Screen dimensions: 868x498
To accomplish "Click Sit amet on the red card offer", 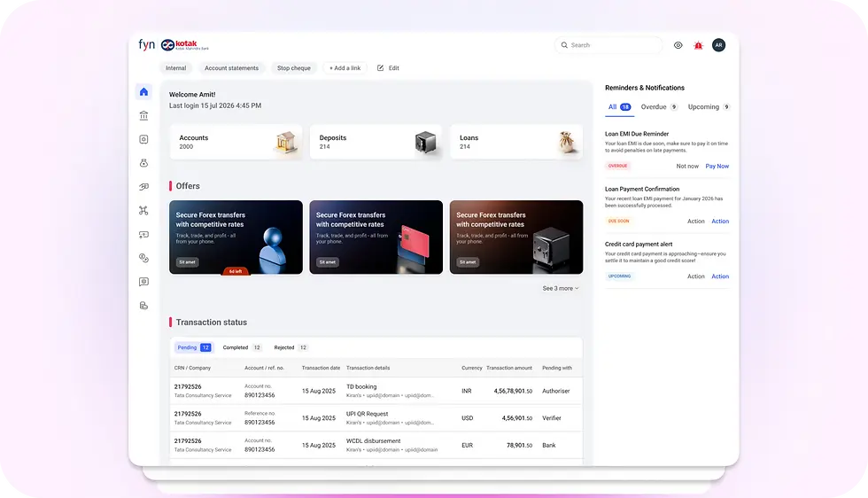I will coord(328,262).
